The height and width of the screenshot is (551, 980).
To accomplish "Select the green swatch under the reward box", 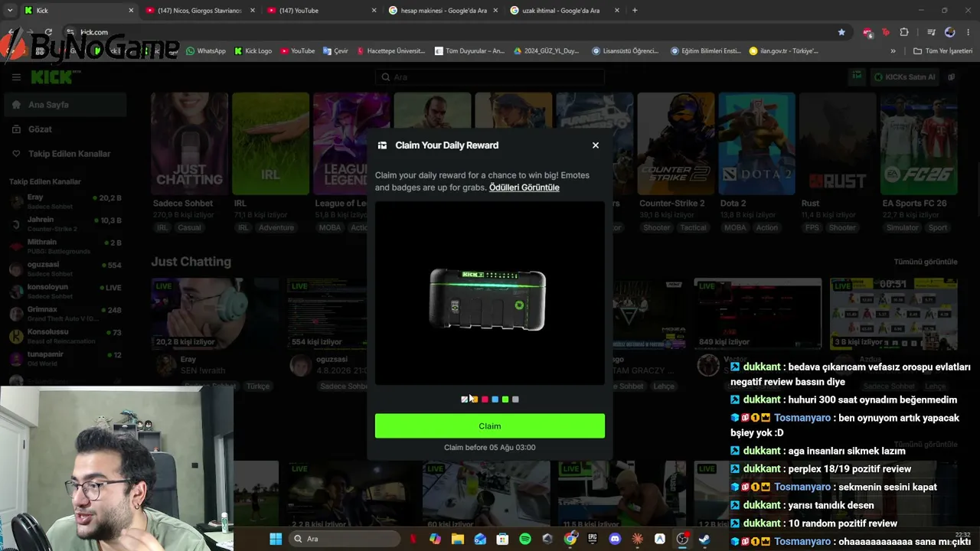I will 505,399.
